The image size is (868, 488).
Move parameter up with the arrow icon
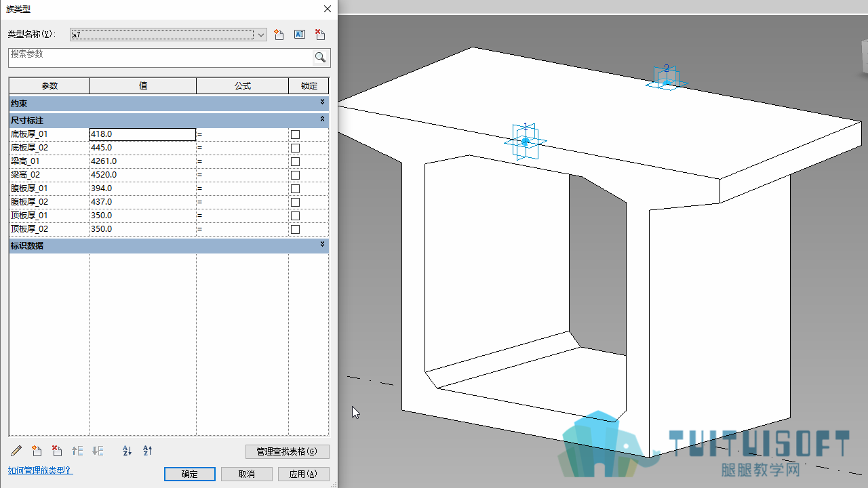tap(77, 451)
